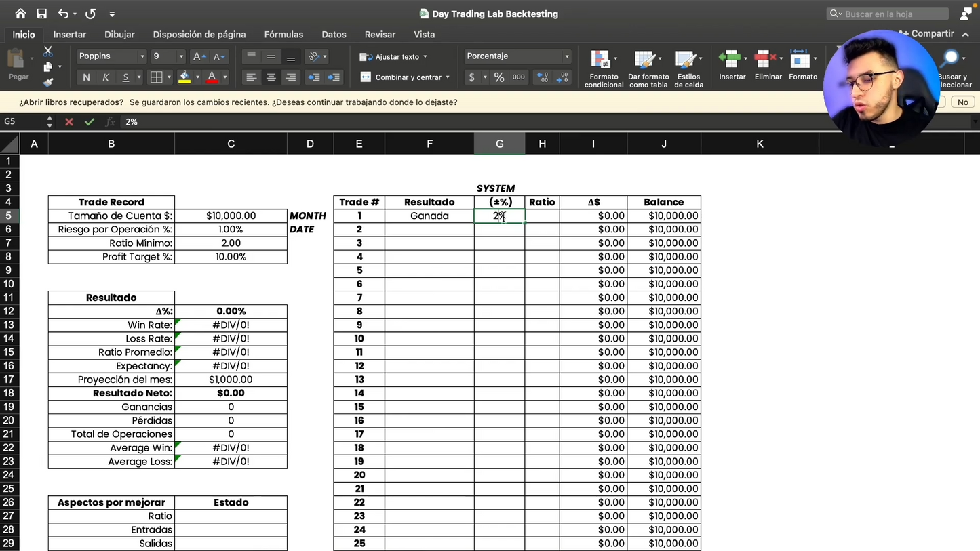Click the center text alignment icon
Screen dimensions: 980x551
pos(271,77)
